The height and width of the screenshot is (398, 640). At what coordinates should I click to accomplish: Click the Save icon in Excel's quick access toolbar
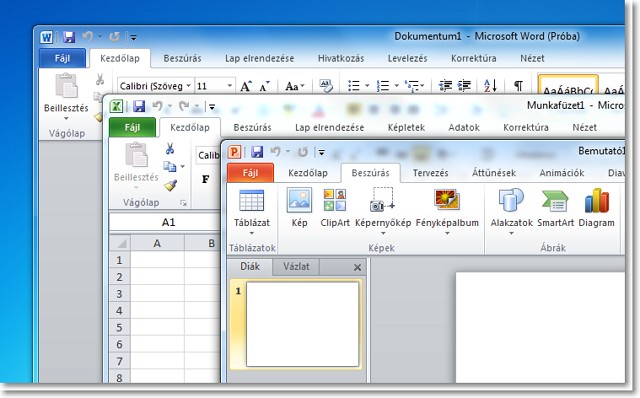point(139,107)
